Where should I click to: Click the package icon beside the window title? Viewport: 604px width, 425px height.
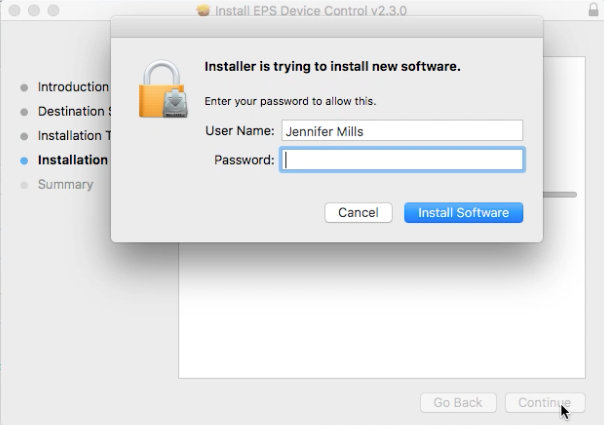click(x=207, y=10)
